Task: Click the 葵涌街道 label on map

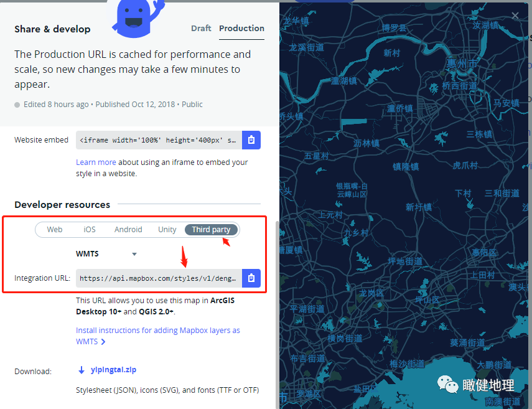Action: (x=467, y=343)
